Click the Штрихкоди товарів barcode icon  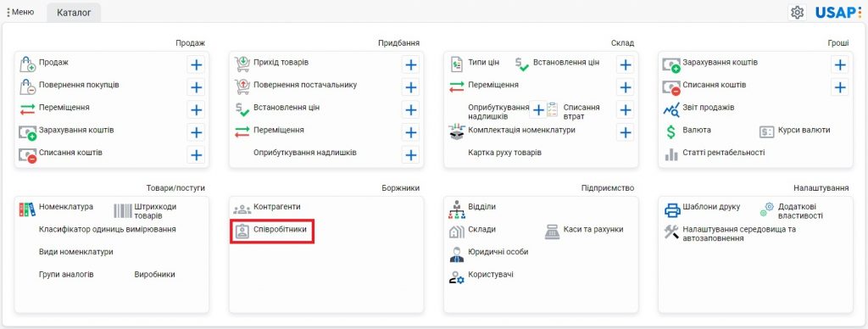click(122, 210)
